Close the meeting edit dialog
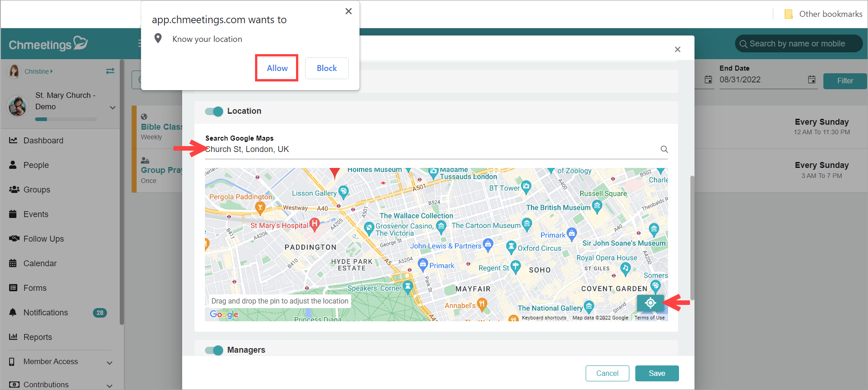 pyautogui.click(x=678, y=50)
